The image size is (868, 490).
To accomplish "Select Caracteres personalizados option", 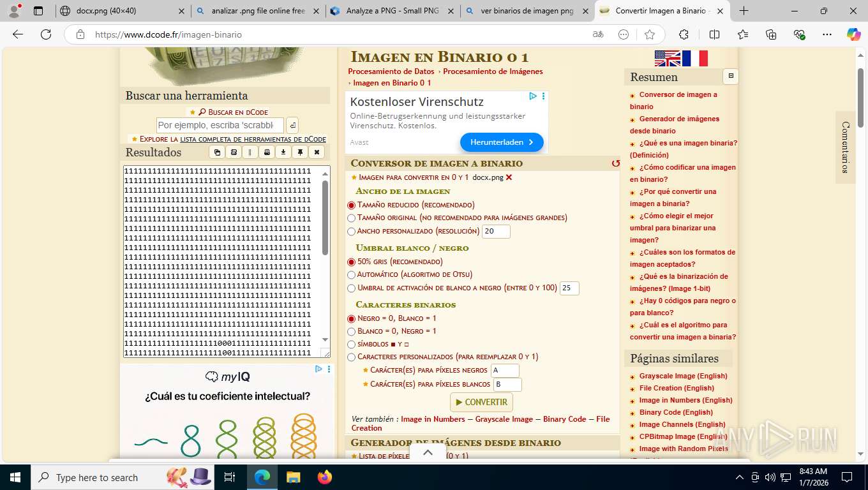I will (351, 357).
